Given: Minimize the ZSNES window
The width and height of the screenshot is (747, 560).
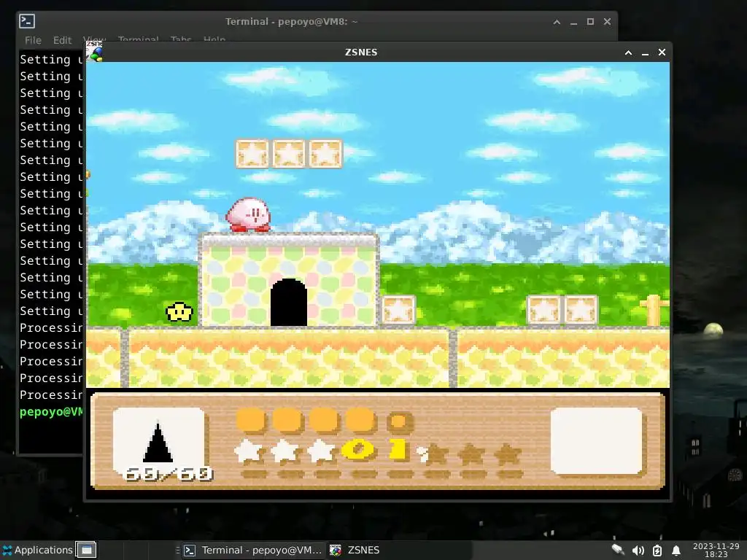Looking at the screenshot, I should [x=645, y=52].
